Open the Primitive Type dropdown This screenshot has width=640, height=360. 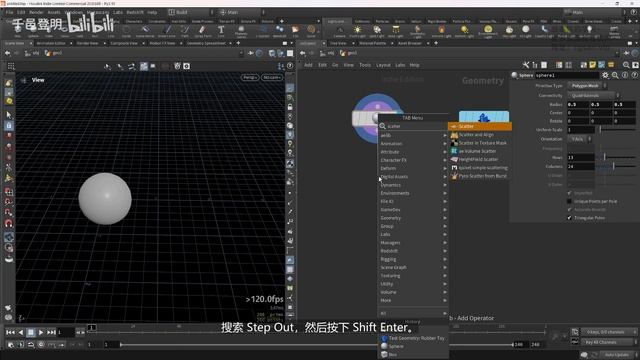coord(587,86)
